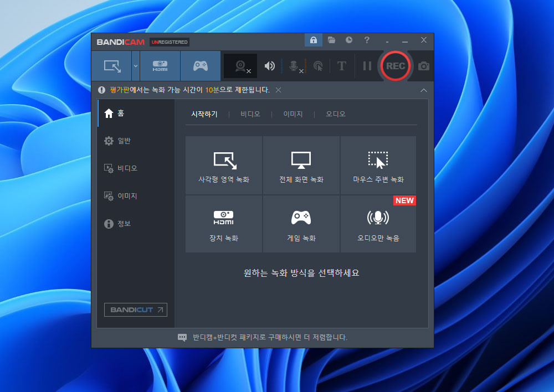Click the speech bubble icon in footer
The height and width of the screenshot is (392, 554).
pos(182,338)
